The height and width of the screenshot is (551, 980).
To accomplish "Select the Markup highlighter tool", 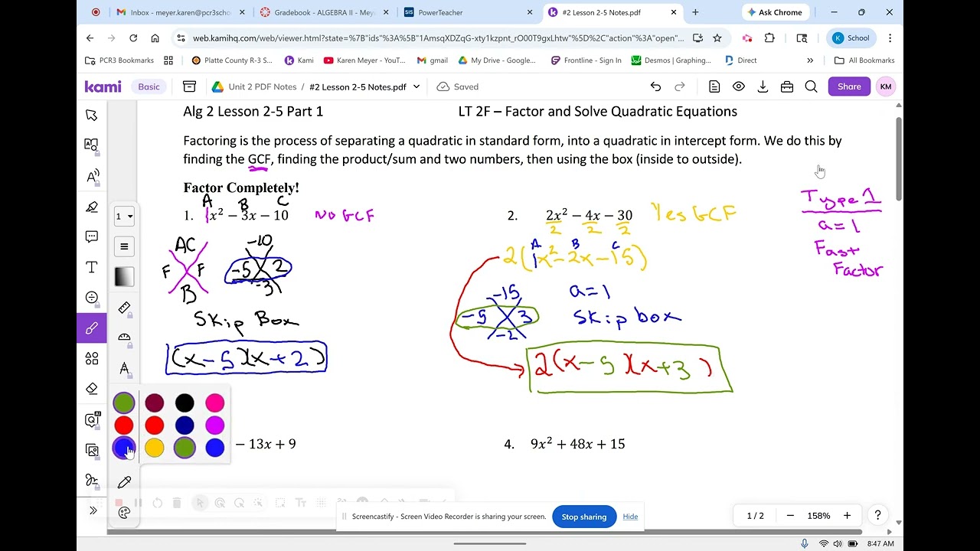I will (92, 207).
